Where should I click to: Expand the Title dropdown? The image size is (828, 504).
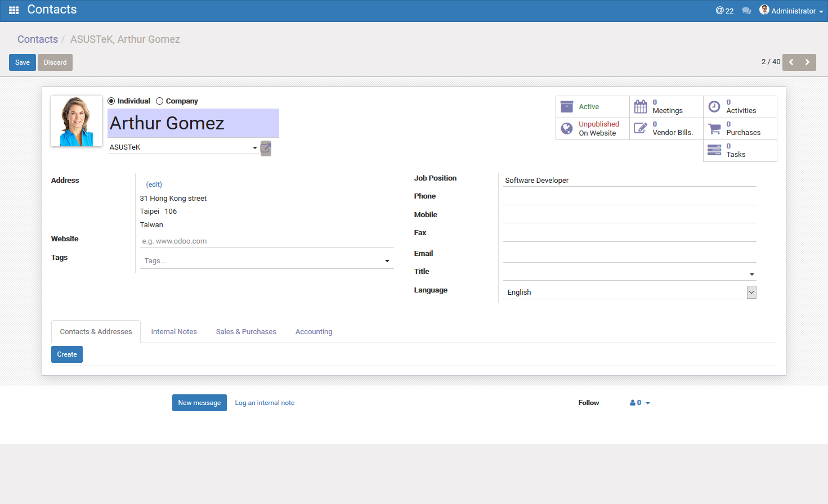tap(751, 274)
